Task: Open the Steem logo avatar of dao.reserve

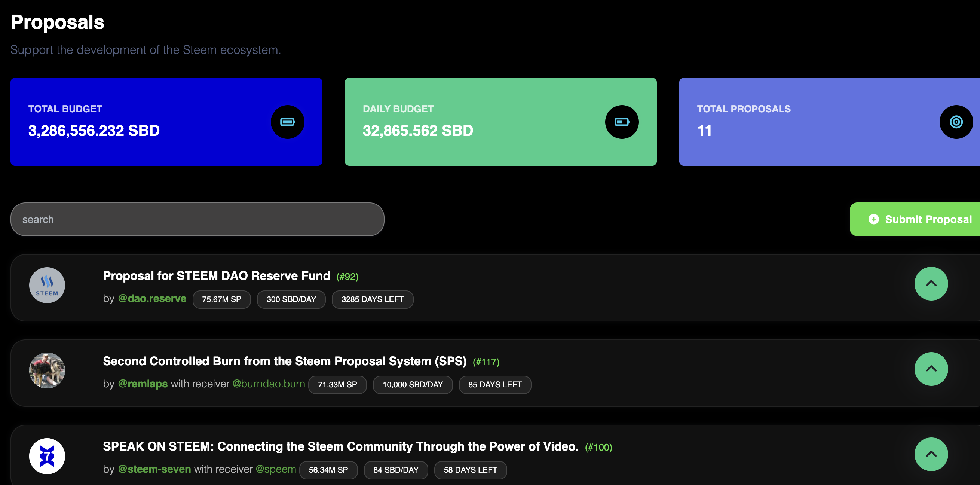Action: (47, 285)
